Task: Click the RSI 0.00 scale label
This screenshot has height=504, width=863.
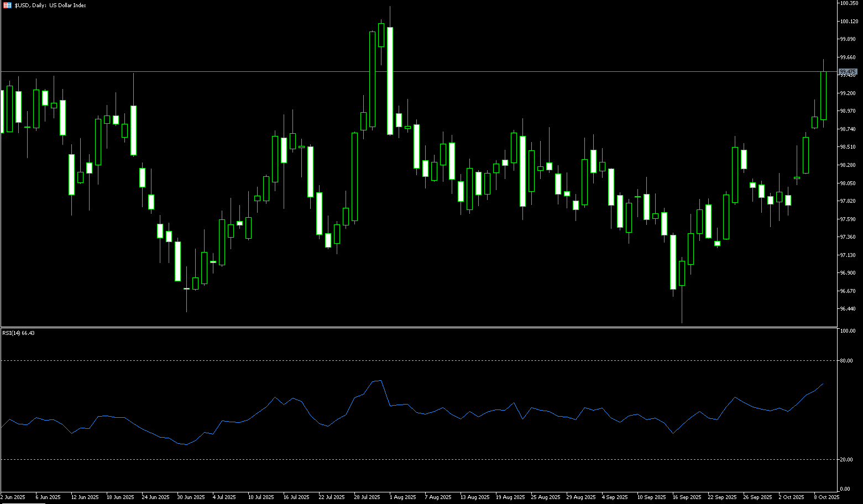Action: (x=845, y=489)
